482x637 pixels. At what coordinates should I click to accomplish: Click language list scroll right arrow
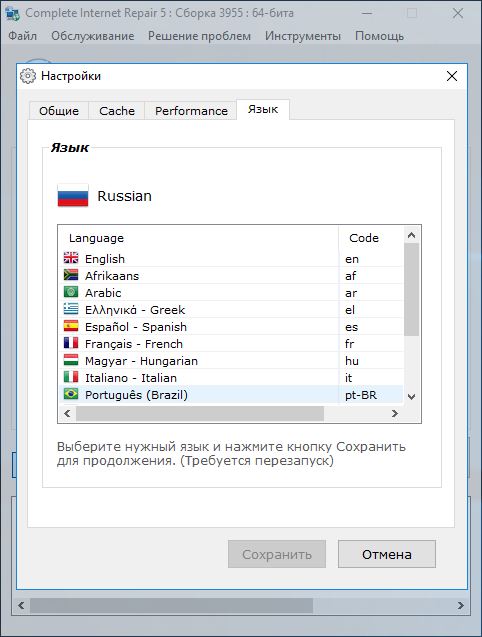tap(395, 414)
